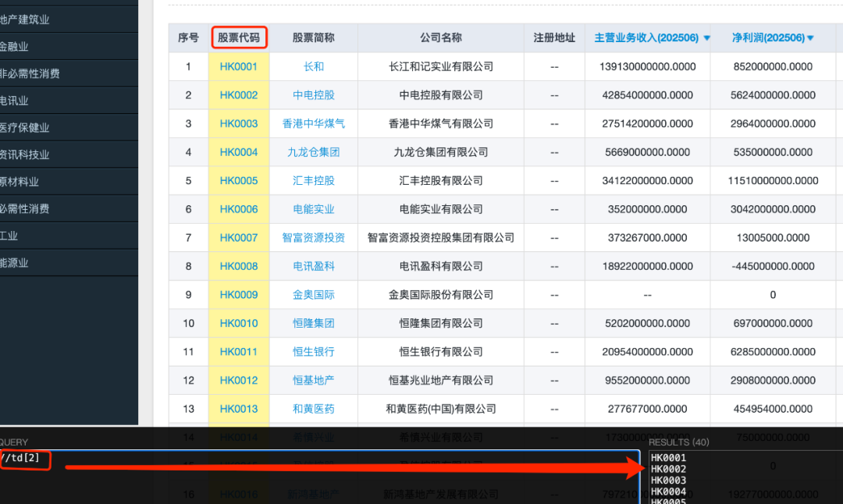Open stock code link HK0007
843x504 pixels.
point(239,237)
